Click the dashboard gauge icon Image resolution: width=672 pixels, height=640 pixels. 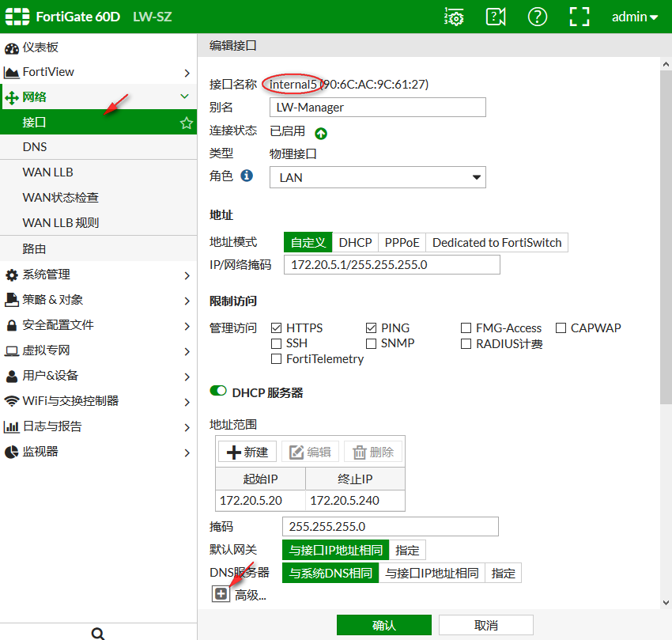[x=12, y=48]
